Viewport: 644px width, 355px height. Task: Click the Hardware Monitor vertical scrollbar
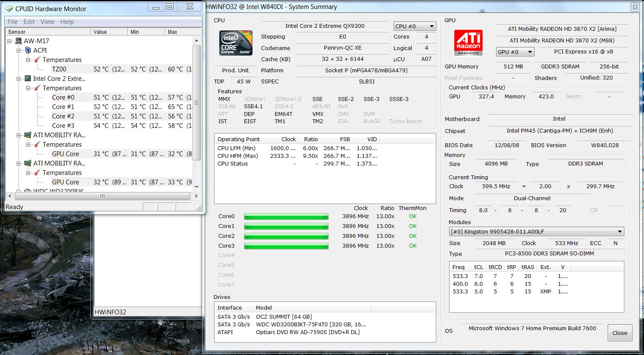(x=197, y=104)
